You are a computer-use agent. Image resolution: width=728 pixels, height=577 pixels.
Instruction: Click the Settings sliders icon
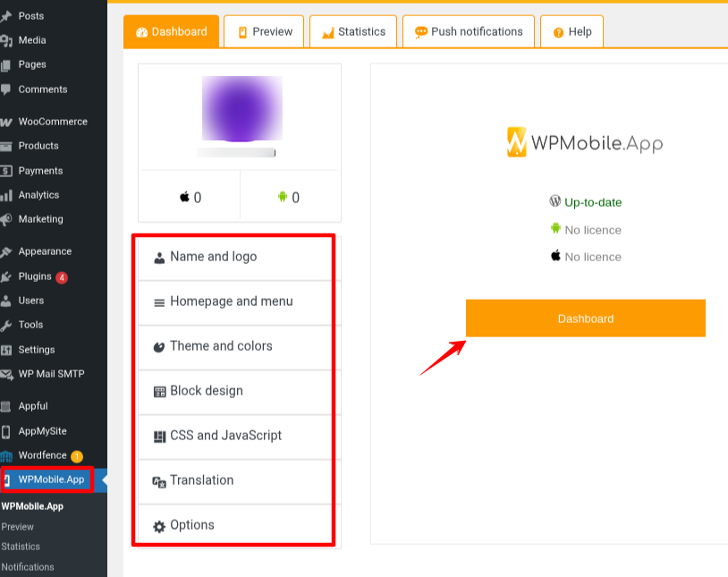pyautogui.click(x=6, y=350)
